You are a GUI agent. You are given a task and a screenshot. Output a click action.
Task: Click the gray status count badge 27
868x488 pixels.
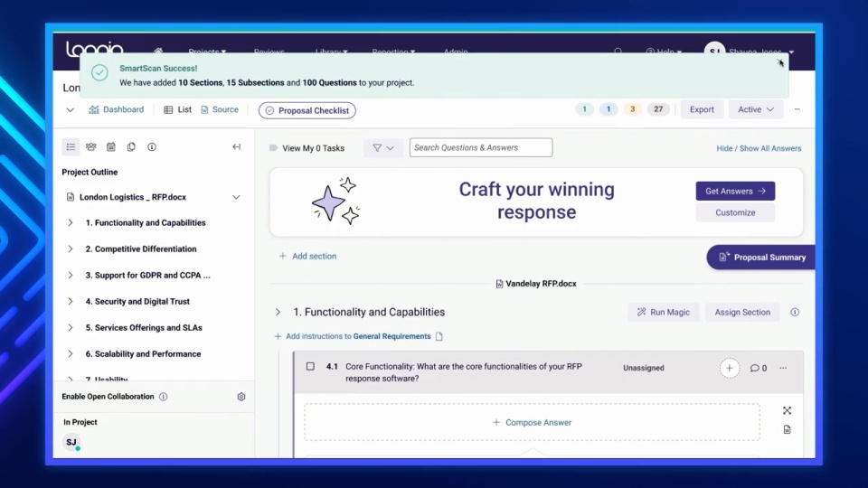(x=658, y=109)
